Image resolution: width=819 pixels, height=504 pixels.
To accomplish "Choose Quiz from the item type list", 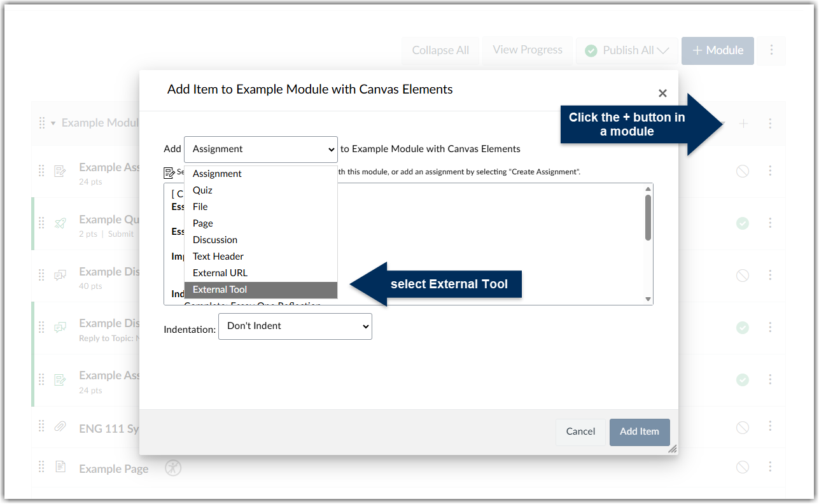I will tap(261, 190).
